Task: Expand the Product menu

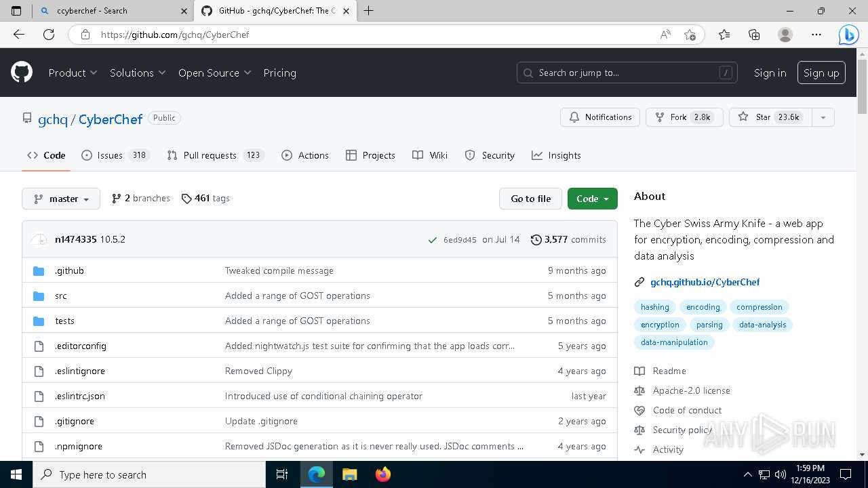Action: [73, 73]
